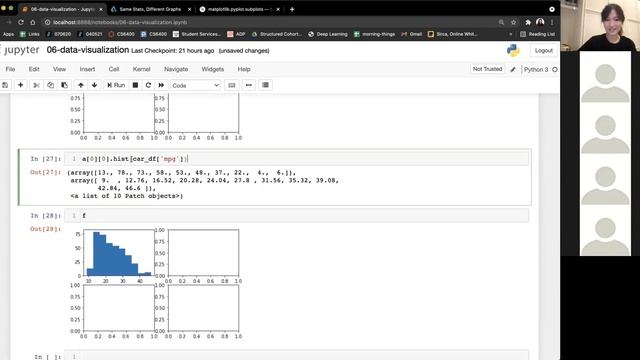Open the Student Services bookmark
The height and width of the screenshot is (360, 640).
[196, 34]
